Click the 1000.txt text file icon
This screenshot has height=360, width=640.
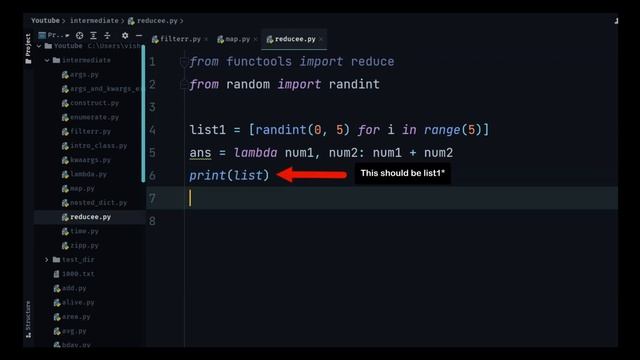click(57, 274)
